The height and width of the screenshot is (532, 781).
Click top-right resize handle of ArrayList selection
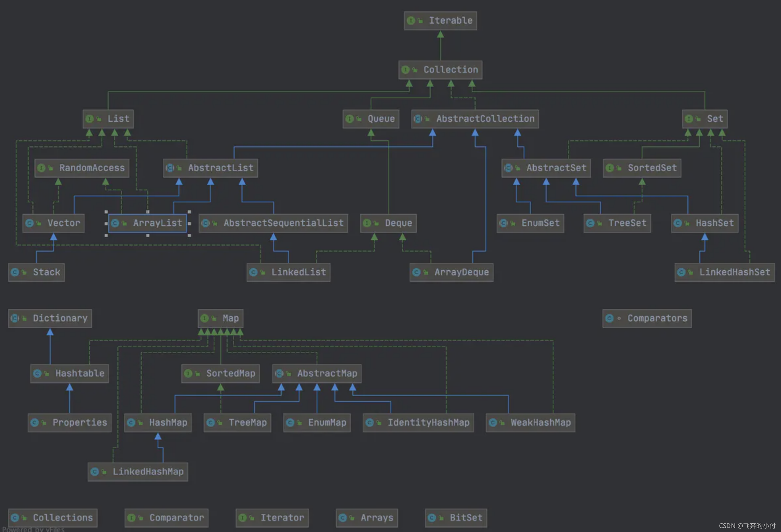tap(189, 212)
